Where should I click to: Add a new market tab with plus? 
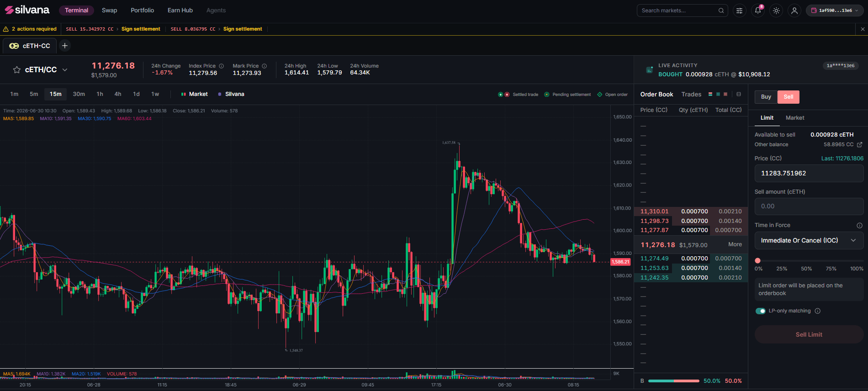[65, 46]
